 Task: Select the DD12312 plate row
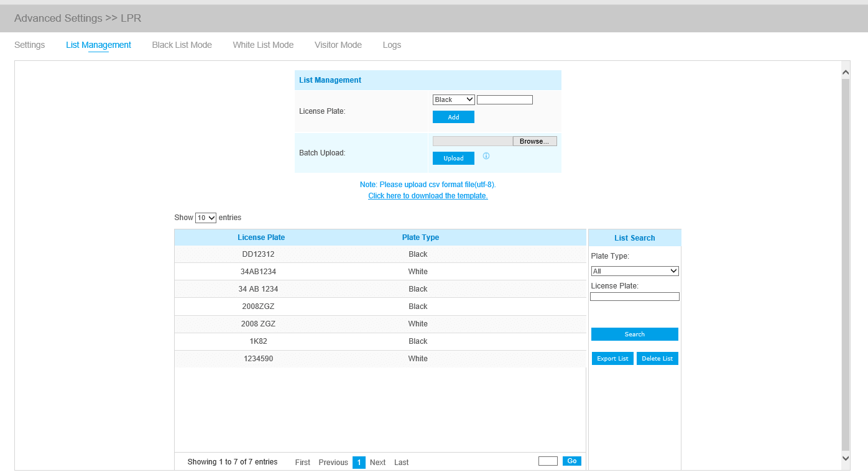tap(380, 254)
